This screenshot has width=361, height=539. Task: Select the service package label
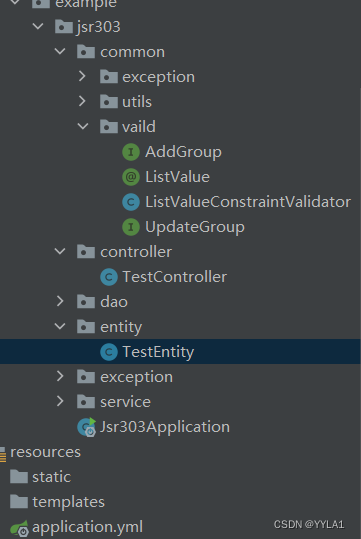[125, 402]
